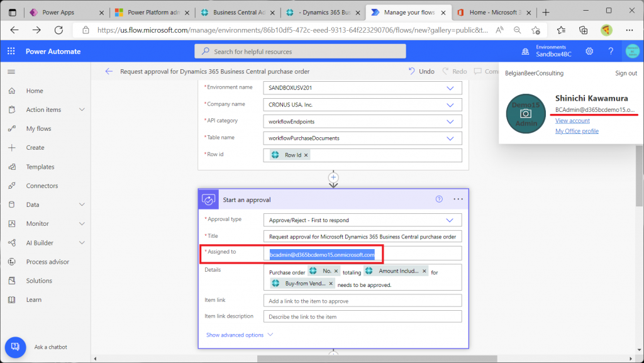Switch to the Home - Microsoft 365 tab
This screenshot has width=644, height=363.
tap(494, 13)
